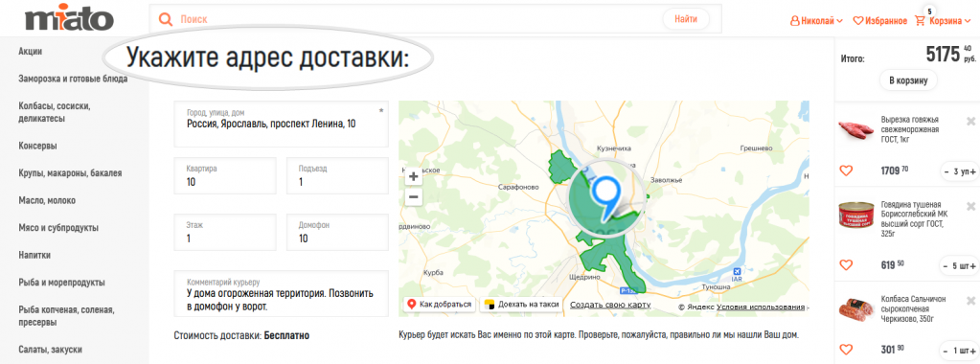The width and height of the screenshot is (980, 364).
Task: Remove Колбаса Сальчичон from cart
Action: pyautogui.click(x=970, y=302)
